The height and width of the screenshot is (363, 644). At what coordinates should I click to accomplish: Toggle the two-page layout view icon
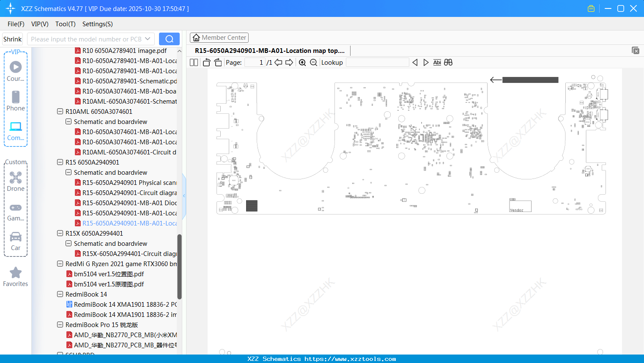point(194,63)
